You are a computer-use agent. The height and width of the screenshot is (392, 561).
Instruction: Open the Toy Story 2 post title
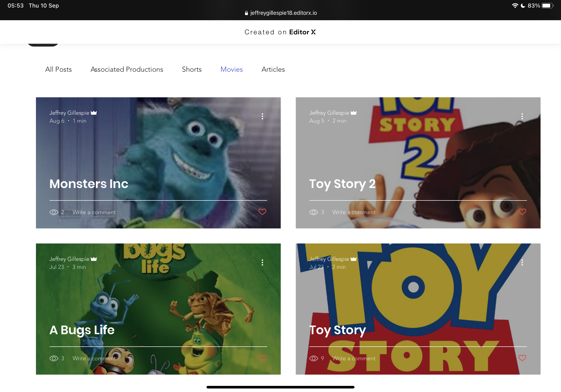coord(342,184)
